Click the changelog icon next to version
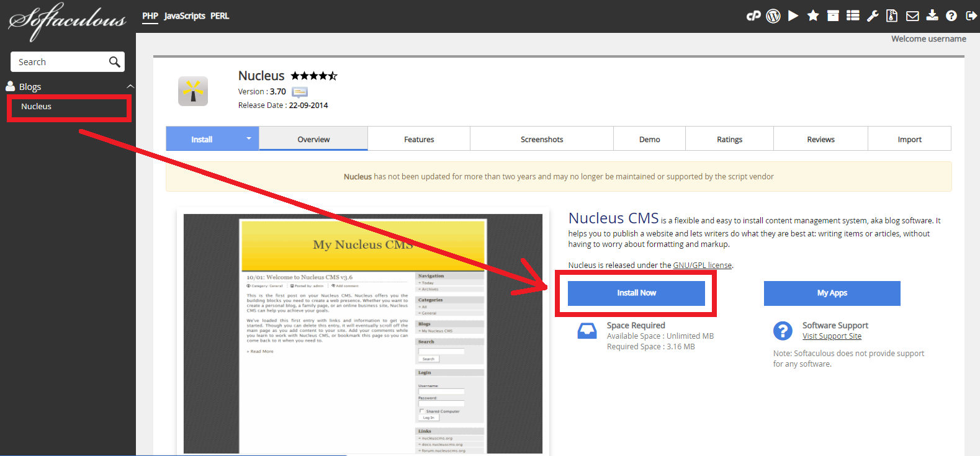 click(300, 92)
